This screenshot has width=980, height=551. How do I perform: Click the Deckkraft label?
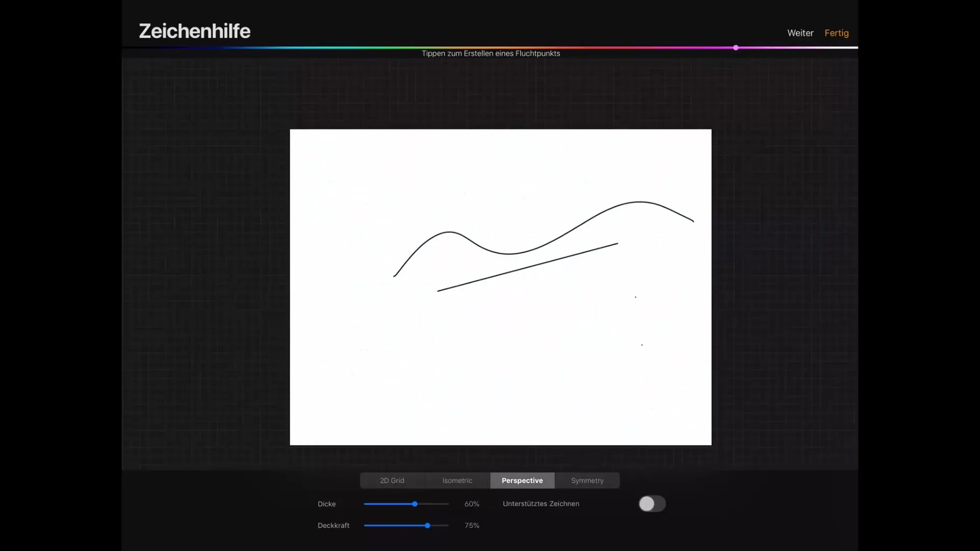(333, 525)
